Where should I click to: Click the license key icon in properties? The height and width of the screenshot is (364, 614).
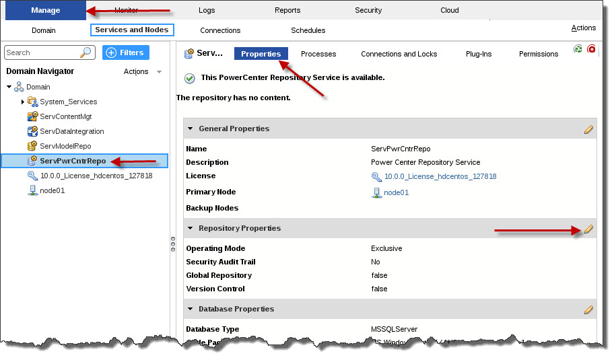coord(376,177)
